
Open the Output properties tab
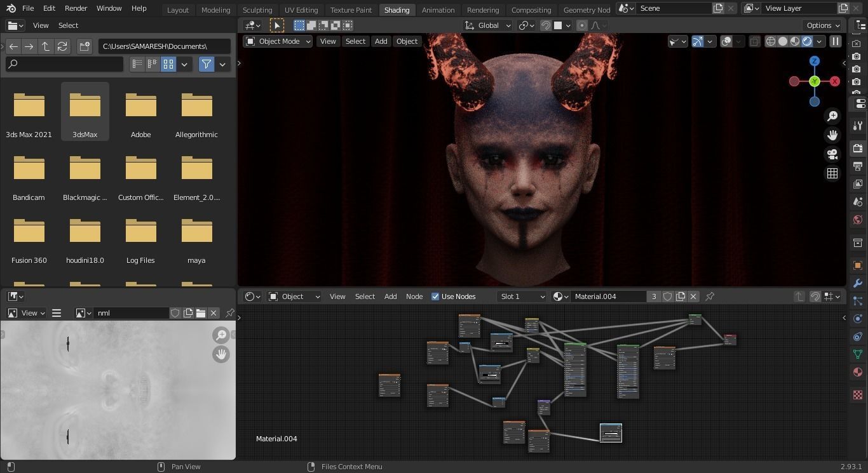(x=858, y=166)
